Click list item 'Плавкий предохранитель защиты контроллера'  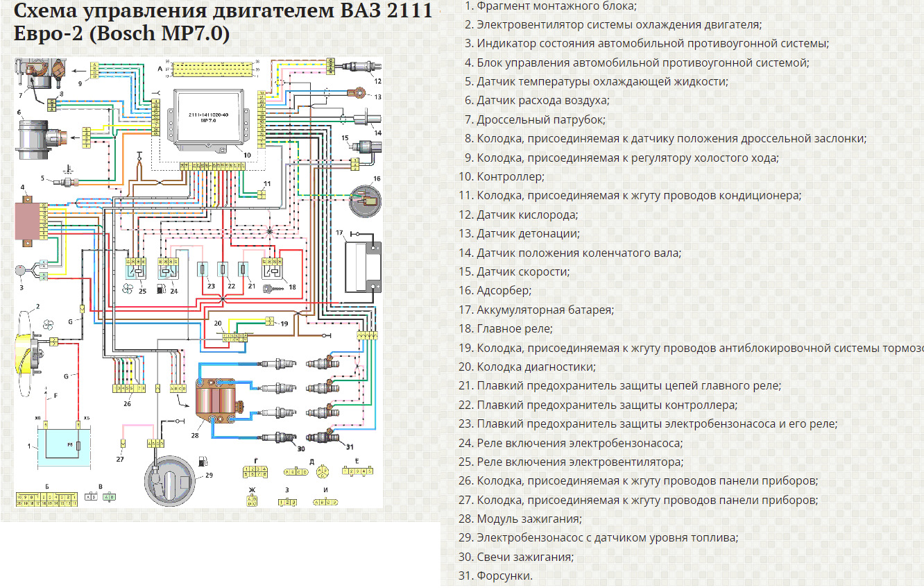point(607,405)
